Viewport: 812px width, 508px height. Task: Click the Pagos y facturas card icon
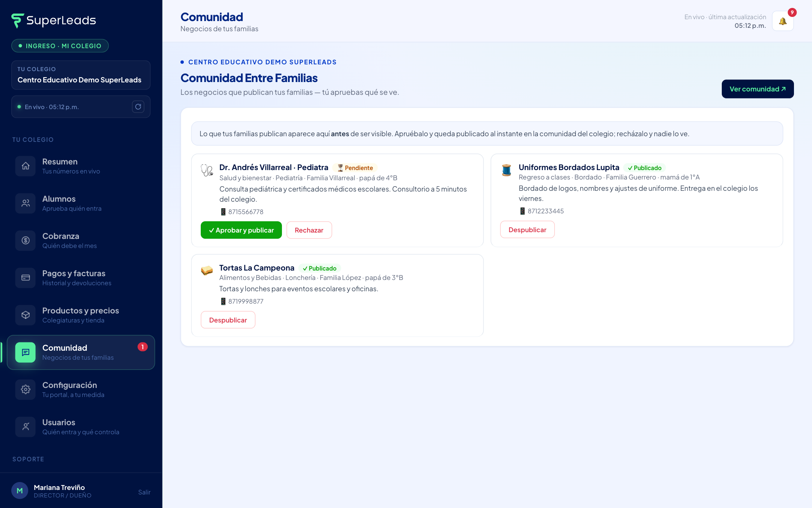(x=26, y=278)
